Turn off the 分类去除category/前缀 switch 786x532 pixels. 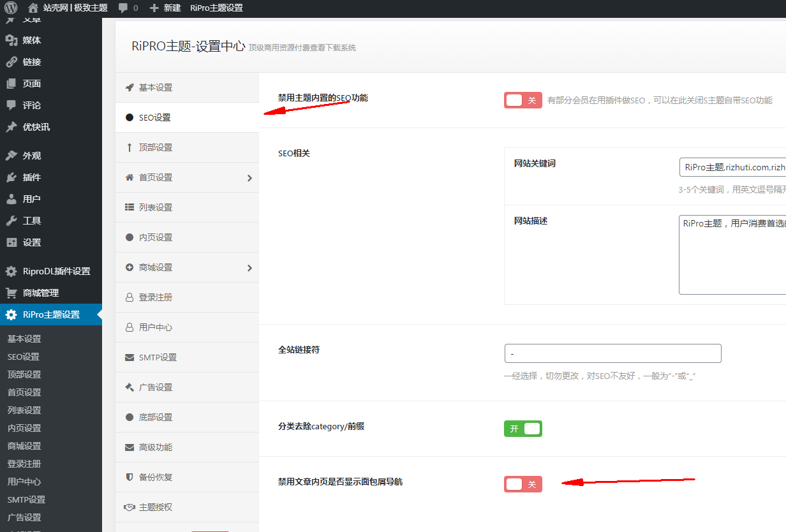tap(523, 429)
